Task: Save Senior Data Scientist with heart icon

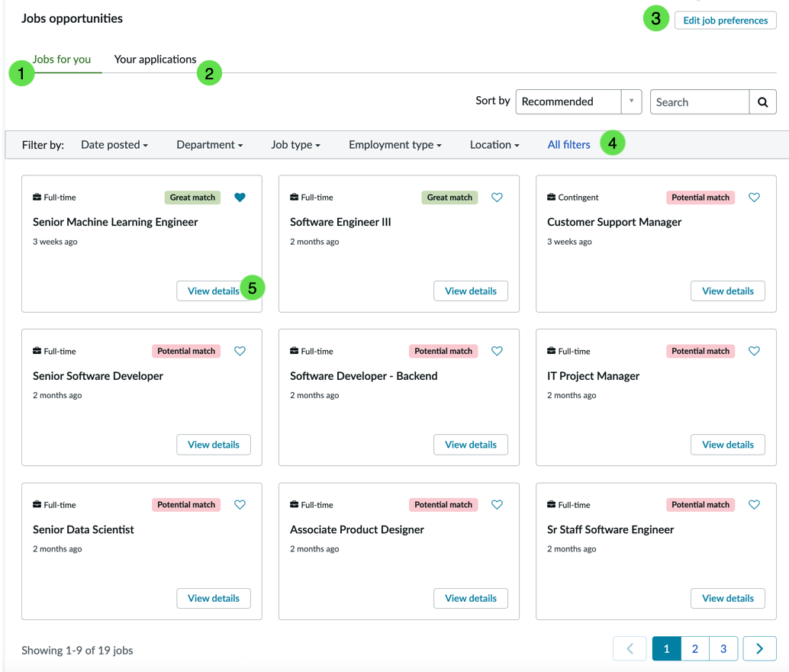Action: (x=240, y=504)
